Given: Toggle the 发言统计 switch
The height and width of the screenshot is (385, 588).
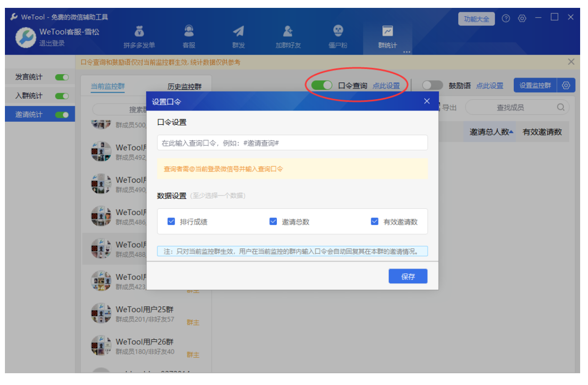Looking at the screenshot, I should [x=62, y=77].
